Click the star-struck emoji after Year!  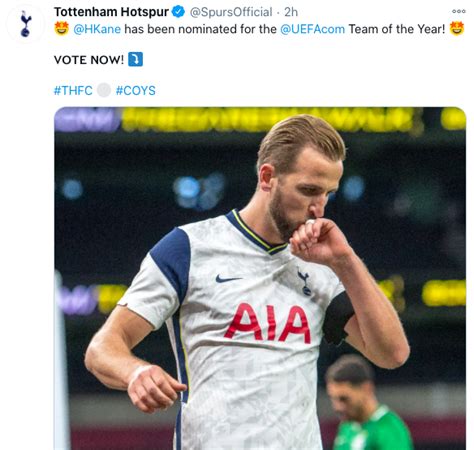[x=457, y=29]
